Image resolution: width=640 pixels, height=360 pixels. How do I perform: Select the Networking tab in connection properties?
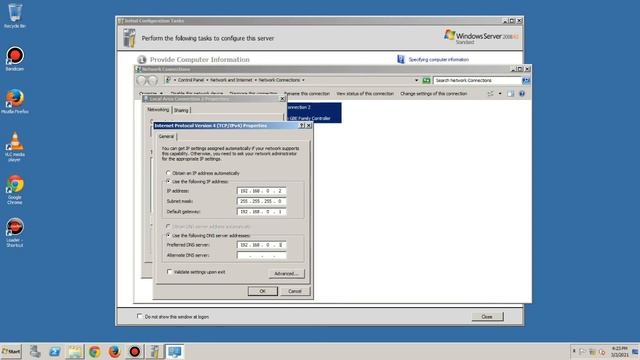(158, 109)
